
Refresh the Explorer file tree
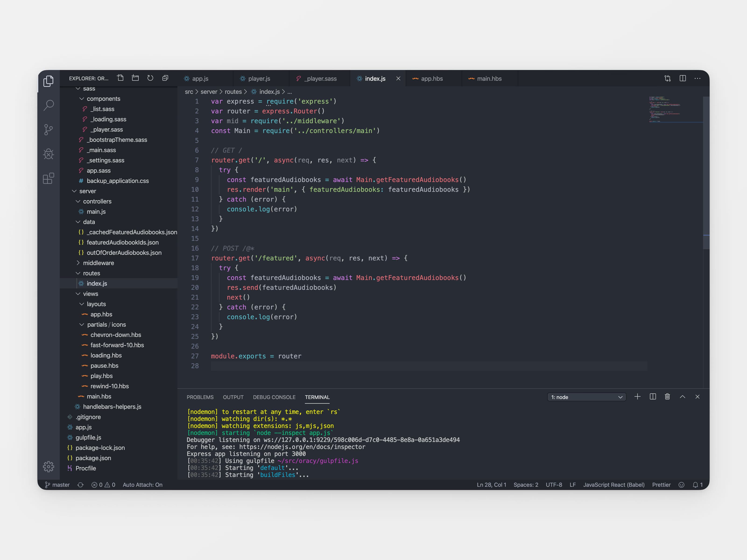click(150, 78)
